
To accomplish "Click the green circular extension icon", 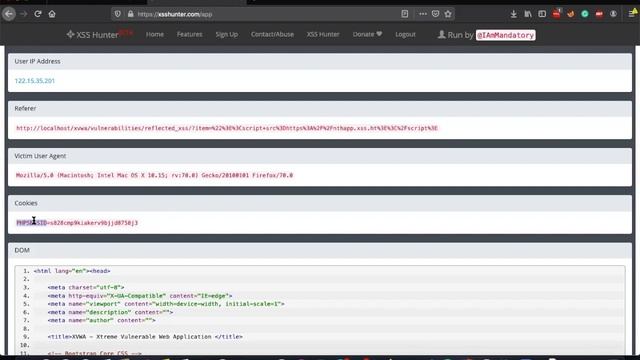I will (x=585, y=14).
